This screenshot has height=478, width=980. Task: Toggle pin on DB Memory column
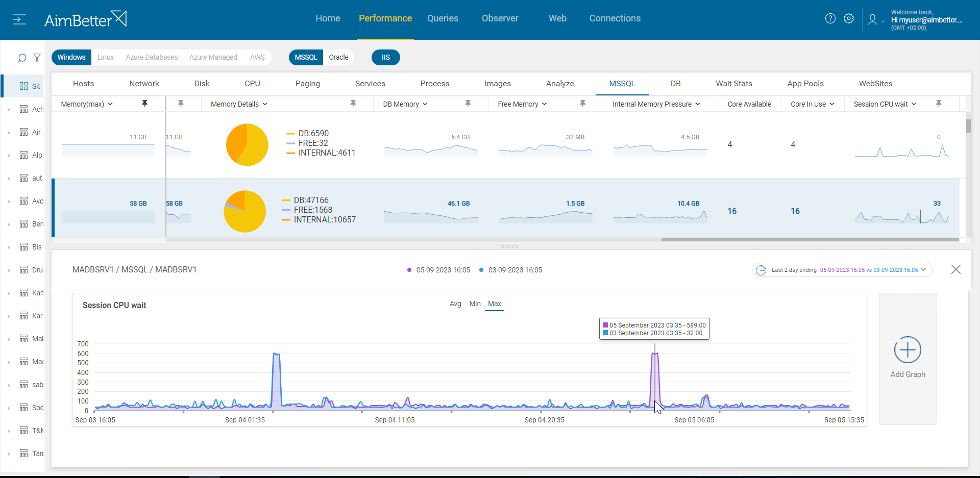(x=468, y=104)
